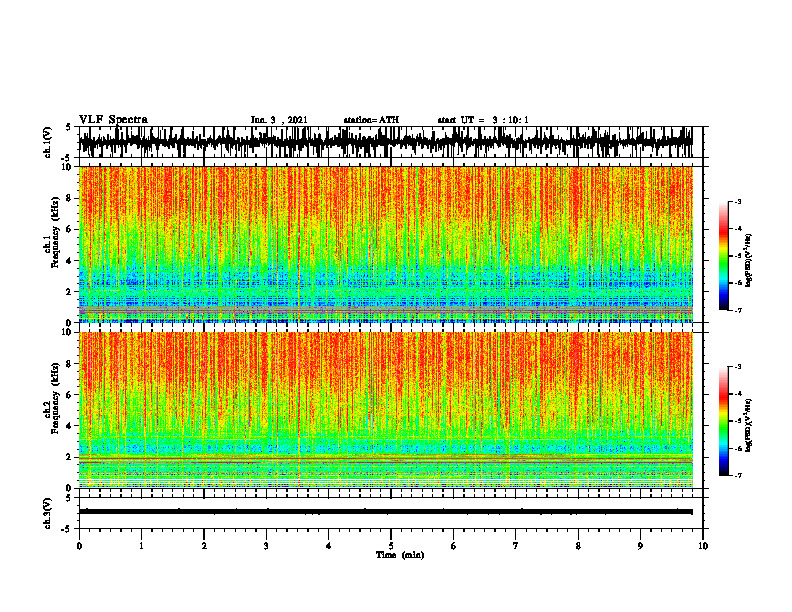
Task: Click the log(PSD) label beside ch.2 colorbar
Action: (x=749, y=425)
